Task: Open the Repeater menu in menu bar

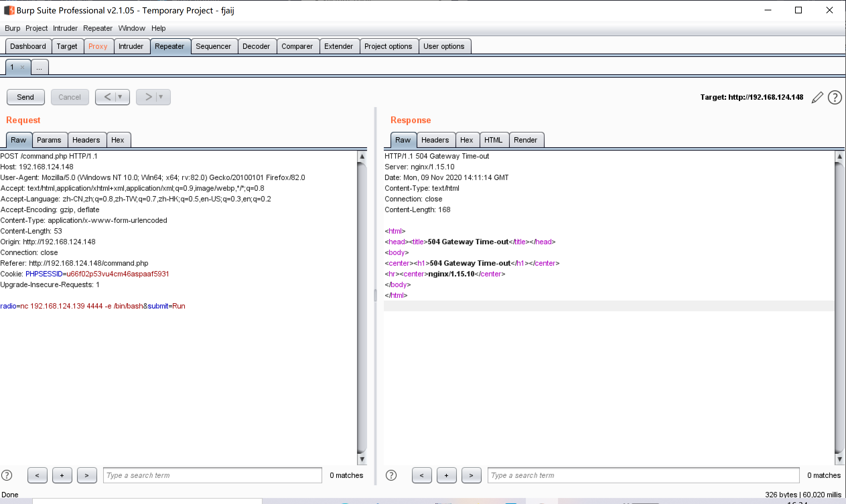Action: point(97,28)
